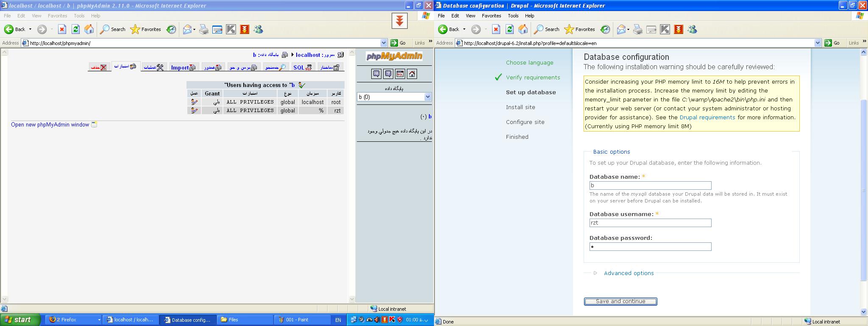Open Mail dropdown arrow in phpMyAdmin toolbar
Screen dimensions: 868x326
click(194, 29)
